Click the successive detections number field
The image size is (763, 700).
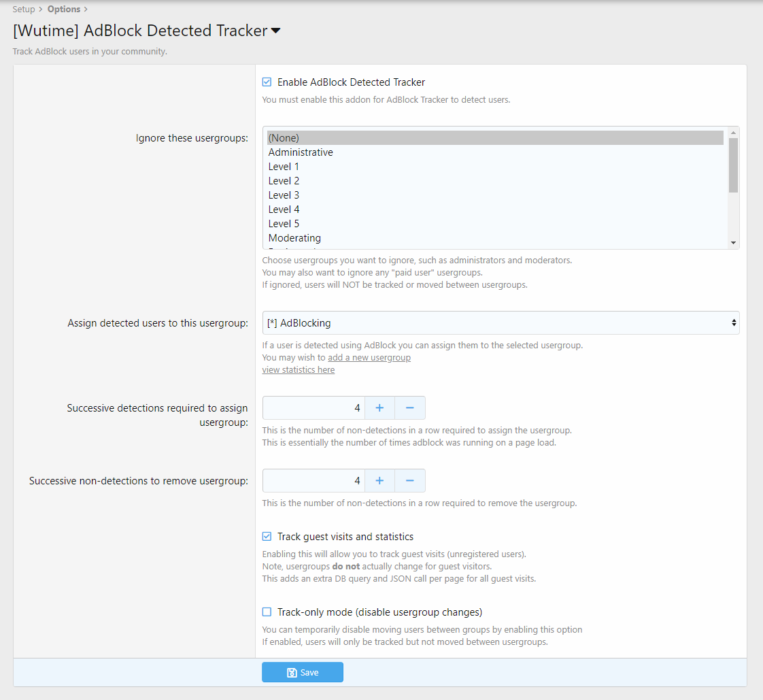tap(314, 408)
